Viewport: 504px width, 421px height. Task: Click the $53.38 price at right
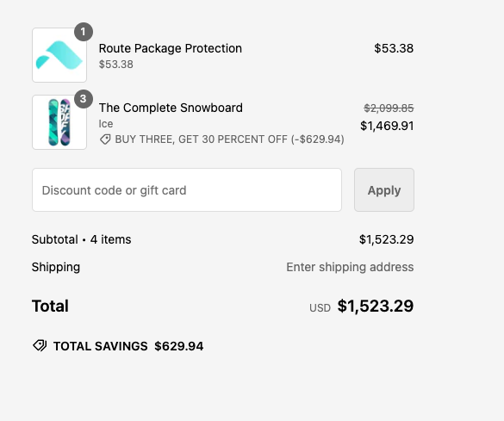pyautogui.click(x=394, y=48)
